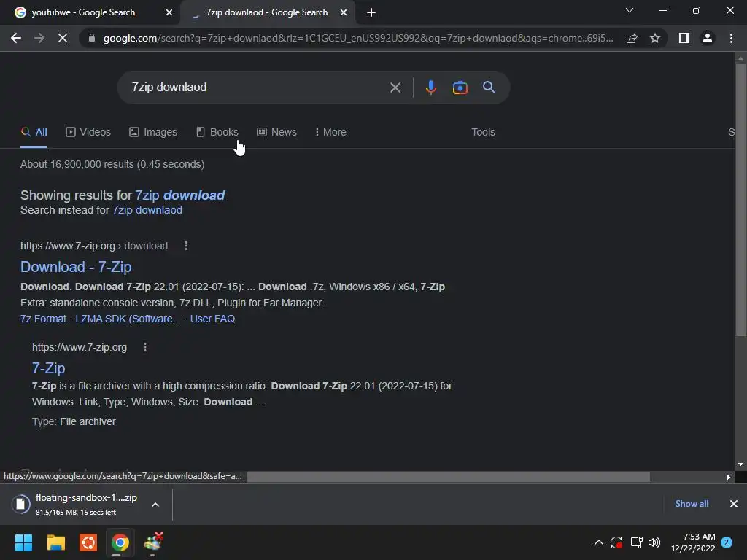Bookmark this page with the star
Image resolution: width=747 pixels, height=560 pixels.
point(655,38)
